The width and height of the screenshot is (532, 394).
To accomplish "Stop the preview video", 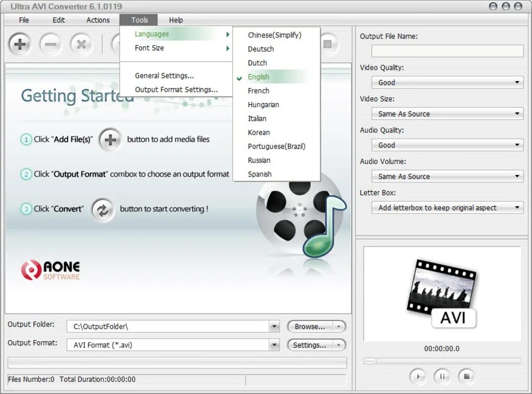I will click(x=466, y=376).
